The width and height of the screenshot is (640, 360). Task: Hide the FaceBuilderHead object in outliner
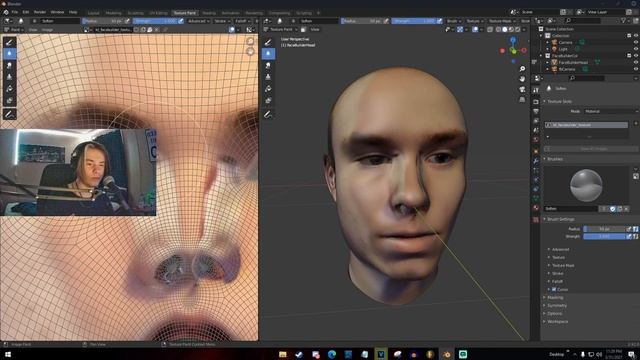click(636, 62)
